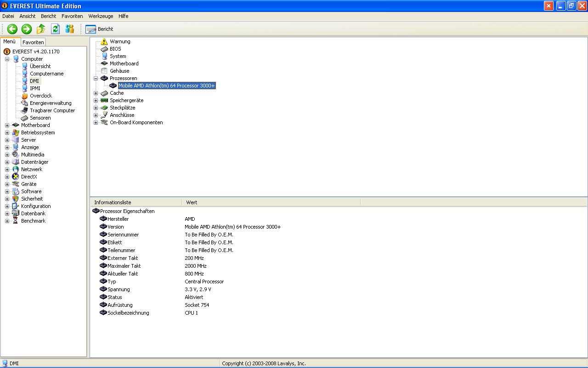Select the Sockelbezeichnung row

pos(339,313)
